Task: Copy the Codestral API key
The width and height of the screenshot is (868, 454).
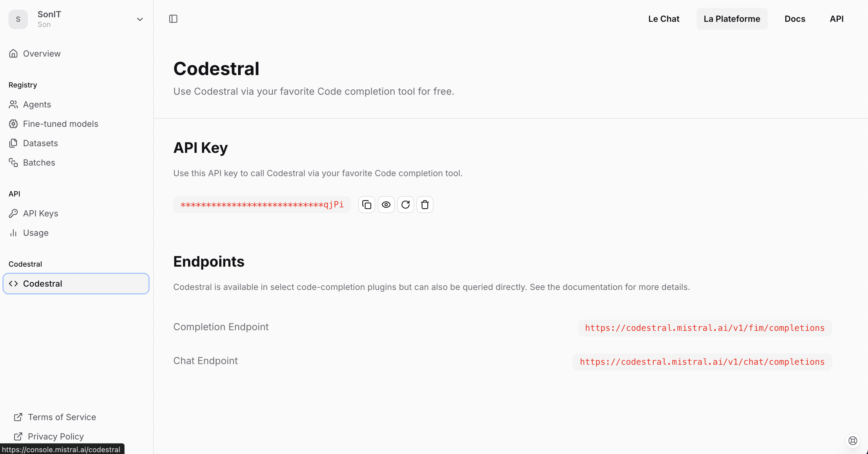Action: coord(366,204)
